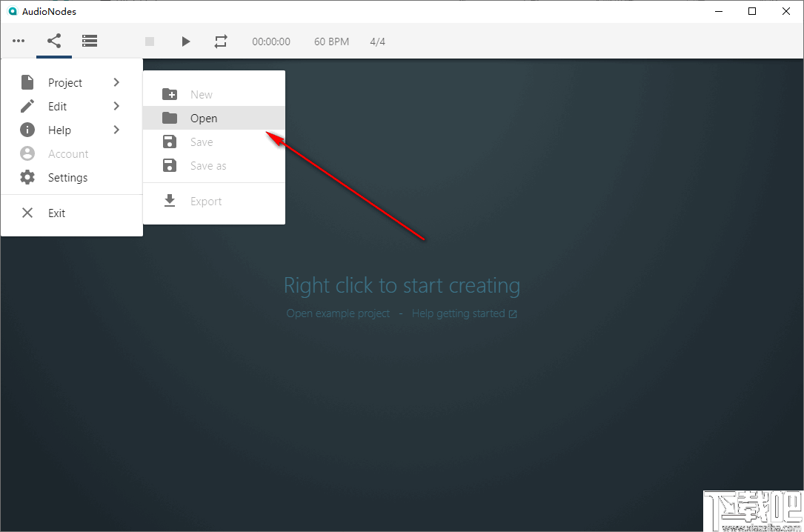The image size is (804, 532).
Task: Expand Edit submenu chevron
Action: (x=116, y=106)
